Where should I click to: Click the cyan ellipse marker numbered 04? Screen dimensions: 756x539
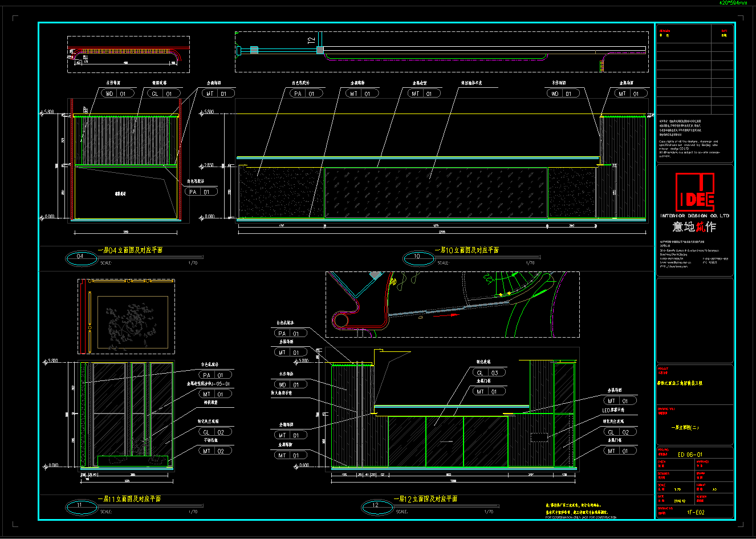pyautogui.click(x=82, y=258)
